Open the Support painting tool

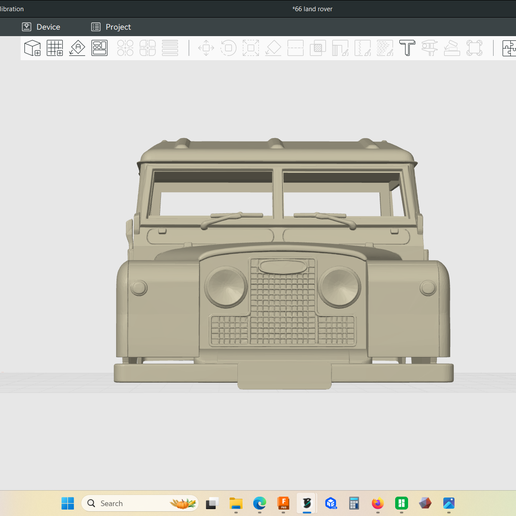340,48
